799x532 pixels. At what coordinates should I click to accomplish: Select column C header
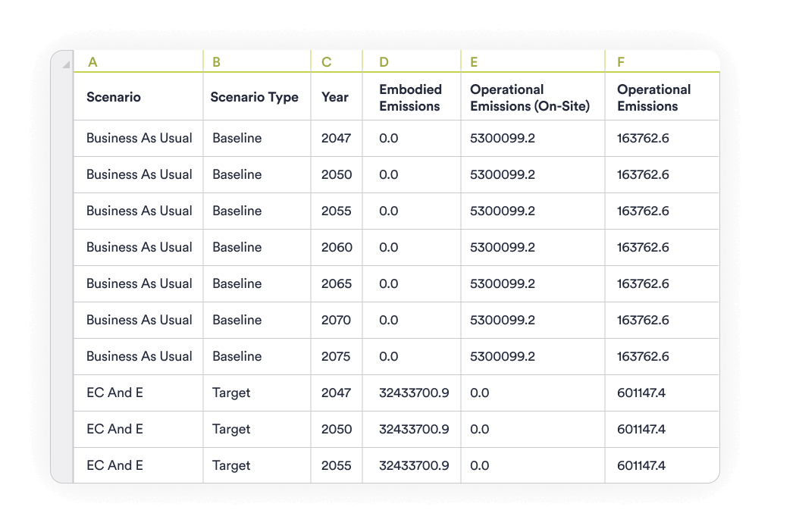[x=337, y=61]
